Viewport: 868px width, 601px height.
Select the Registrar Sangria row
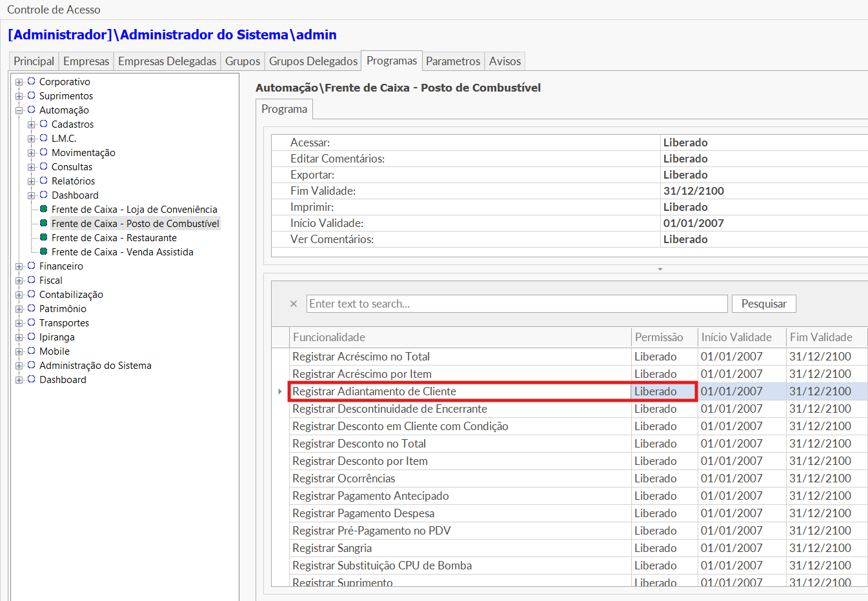click(x=332, y=548)
